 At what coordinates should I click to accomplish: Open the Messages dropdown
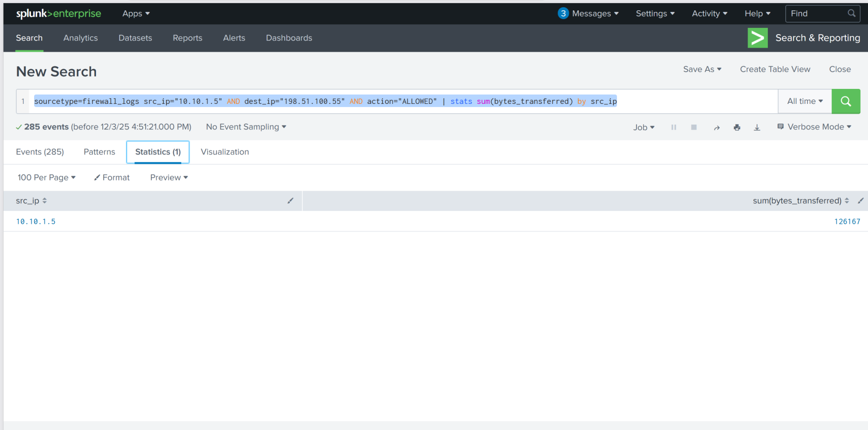pyautogui.click(x=595, y=13)
